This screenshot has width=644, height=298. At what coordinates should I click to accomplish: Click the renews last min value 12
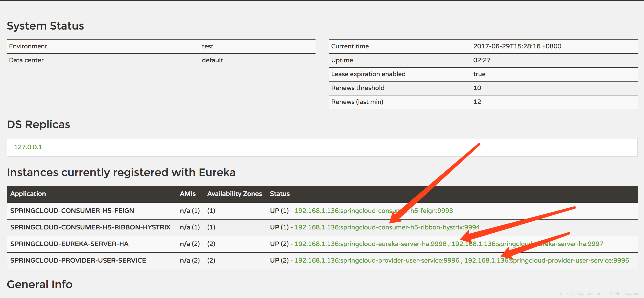(x=477, y=102)
